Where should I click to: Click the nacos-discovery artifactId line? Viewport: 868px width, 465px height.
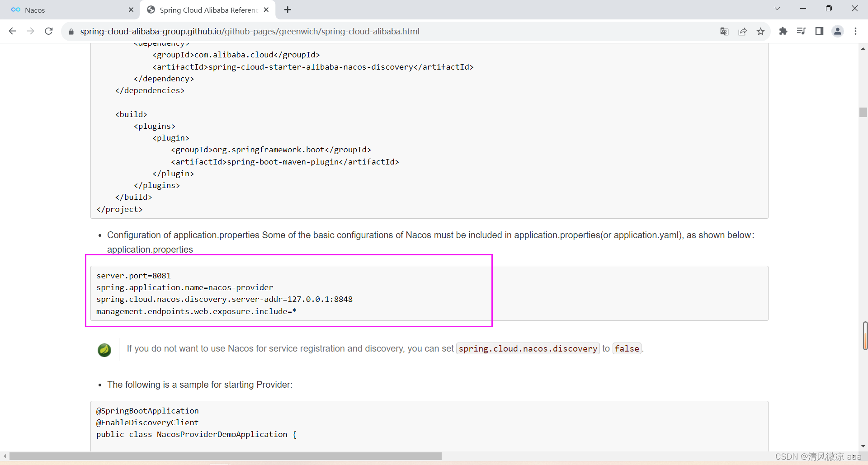[x=313, y=67]
